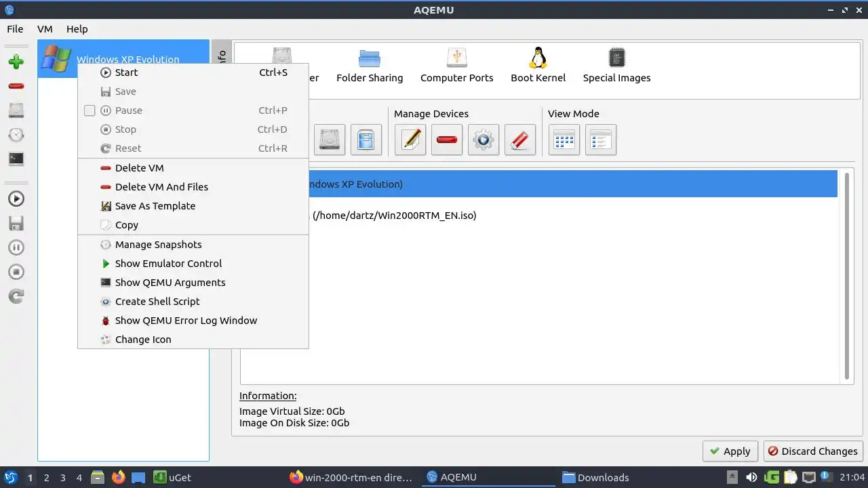Image resolution: width=868 pixels, height=488 pixels.
Task: Switch to workspace 4 on taskbar
Action: coord(79,478)
